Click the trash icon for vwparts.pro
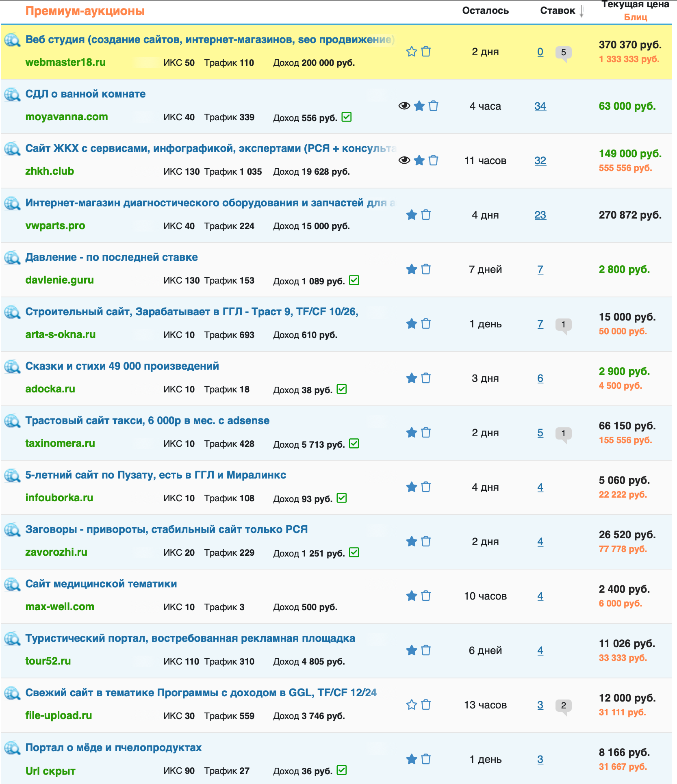 (426, 215)
